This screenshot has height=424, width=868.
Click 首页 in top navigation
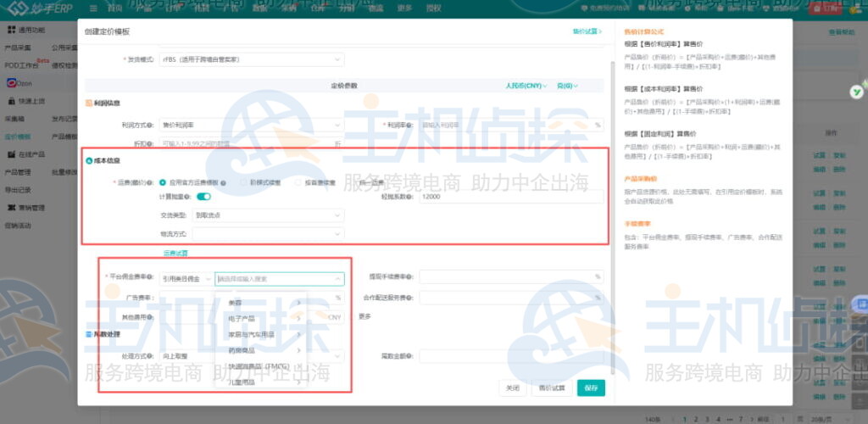[114, 8]
